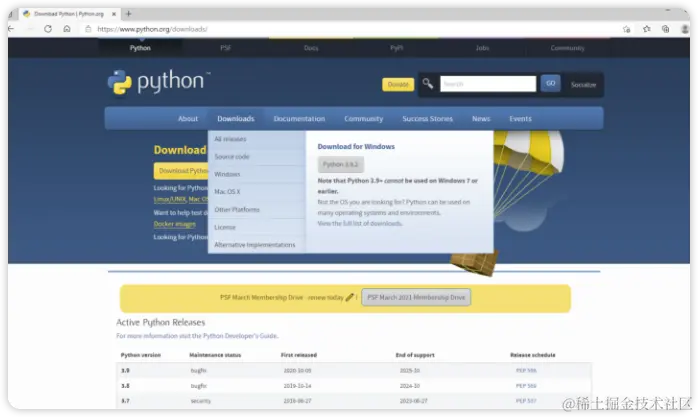Image resolution: width=698 pixels, height=417 pixels.
Task: Select the PSF top tab
Action: (x=226, y=48)
